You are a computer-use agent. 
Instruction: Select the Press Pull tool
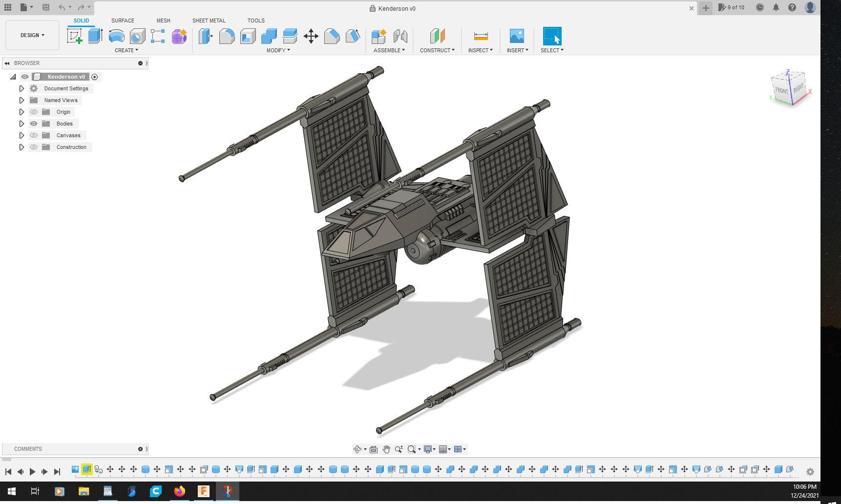(206, 36)
